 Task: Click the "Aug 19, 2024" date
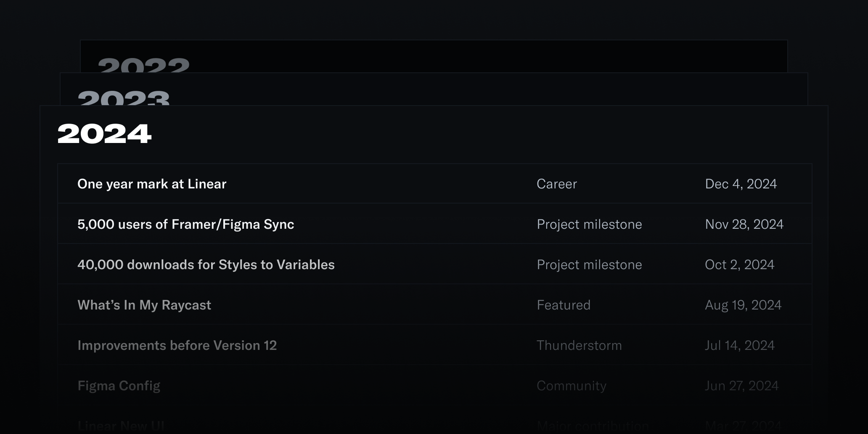tap(743, 305)
